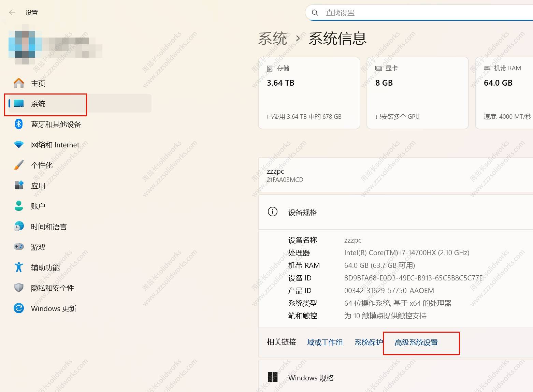The image size is (533, 392).
Task: Click the Windows 更新 sync icon
Action: [x=19, y=308]
